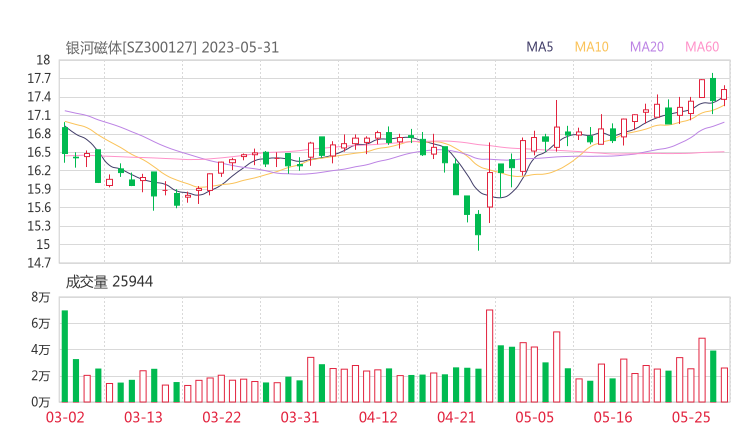Select the MA5 legend label
The image size is (740, 440).
pos(539,47)
